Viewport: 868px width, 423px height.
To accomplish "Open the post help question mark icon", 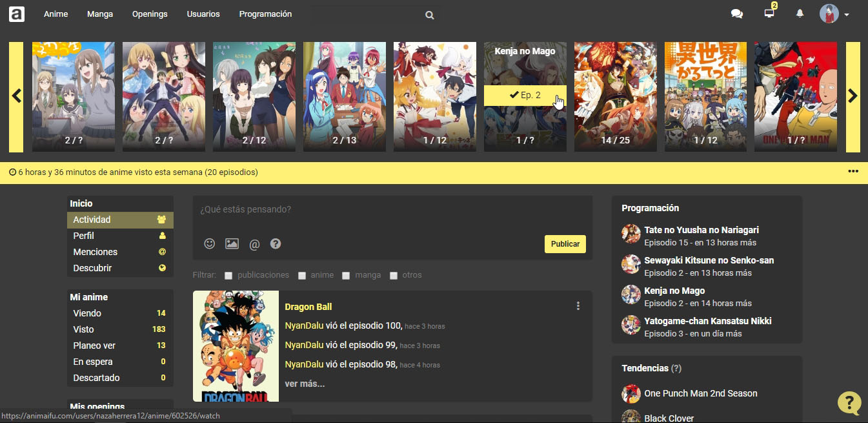I will 276,243.
